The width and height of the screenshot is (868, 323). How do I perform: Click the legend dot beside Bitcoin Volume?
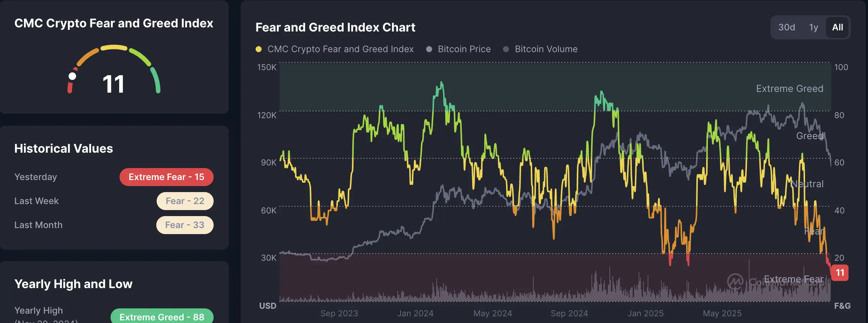pyautogui.click(x=507, y=49)
